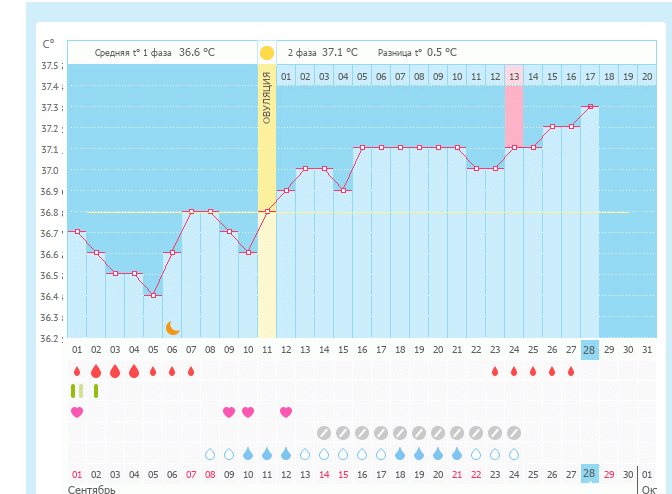Select the pink heart on cycle day 01
Image resolution: width=672 pixels, height=494 pixels.
pos(77,412)
